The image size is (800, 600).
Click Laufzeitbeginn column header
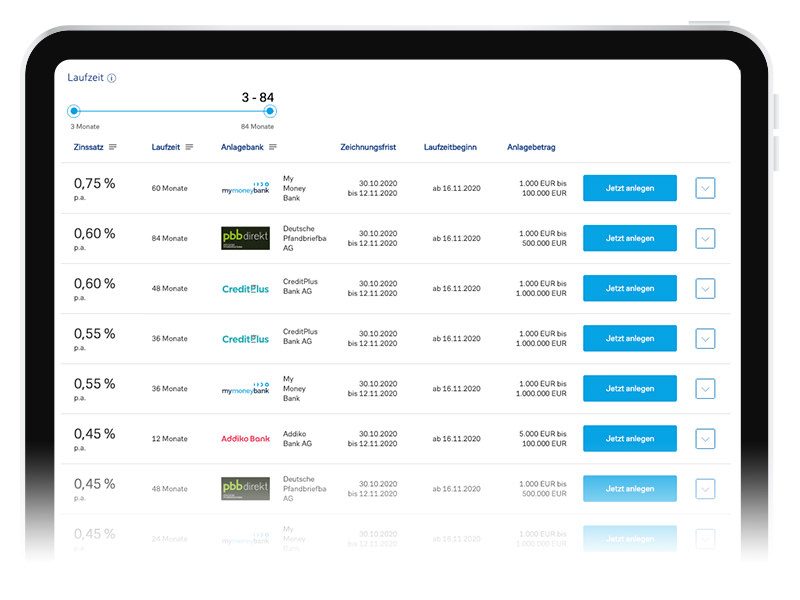coord(450,147)
